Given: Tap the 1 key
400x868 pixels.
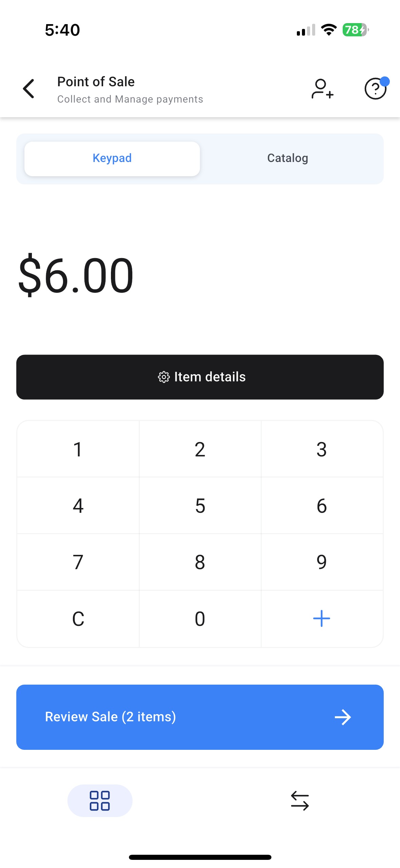Looking at the screenshot, I should [x=78, y=449].
